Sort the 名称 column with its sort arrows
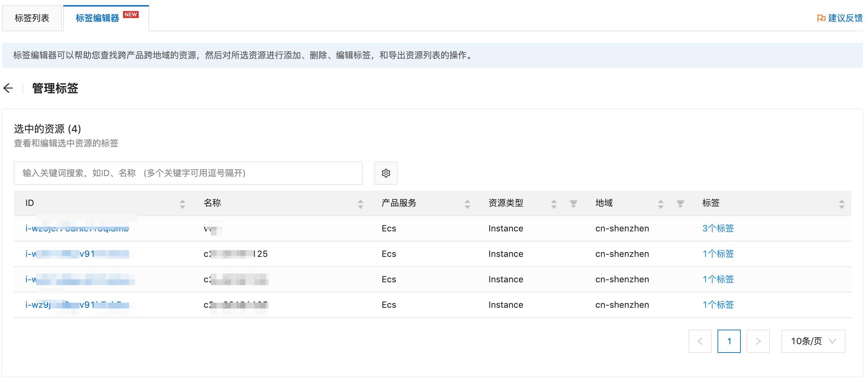Image resolution: width=868 pixels, height=382 pixels. (360, 204)
